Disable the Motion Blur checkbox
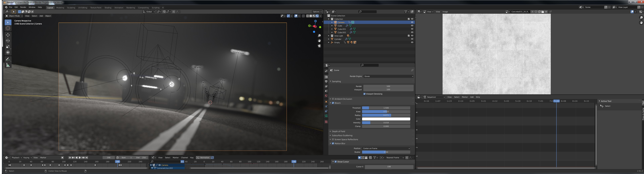The width and height of the screenshot is (644, 174). coord(333,144)
